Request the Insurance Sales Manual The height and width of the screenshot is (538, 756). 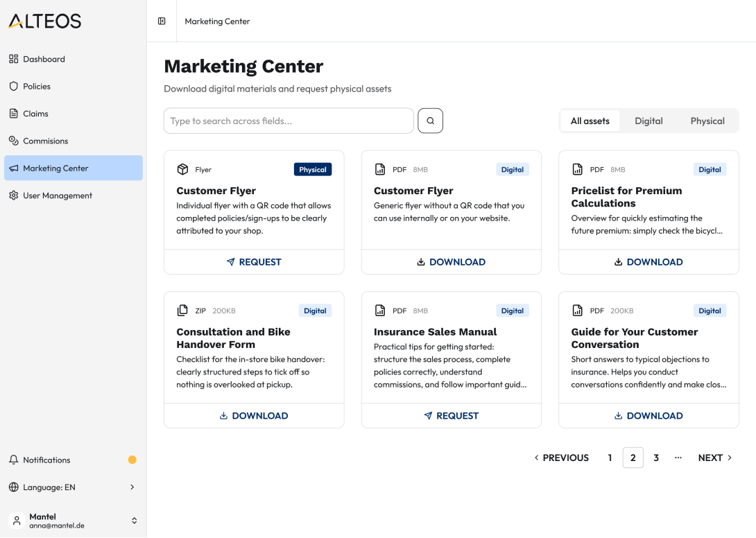coord(452,415)
